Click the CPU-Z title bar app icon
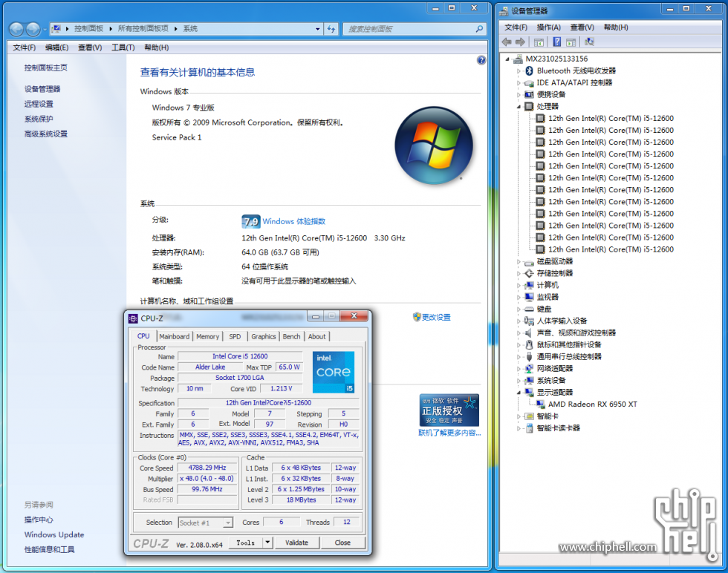This screenshot has width=728, height=573. [133, 318]
